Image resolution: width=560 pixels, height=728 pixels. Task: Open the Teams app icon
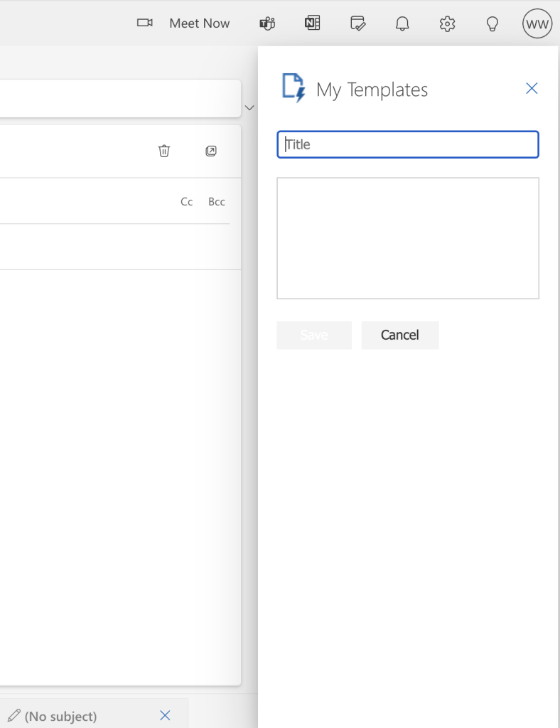coord(267,23)
